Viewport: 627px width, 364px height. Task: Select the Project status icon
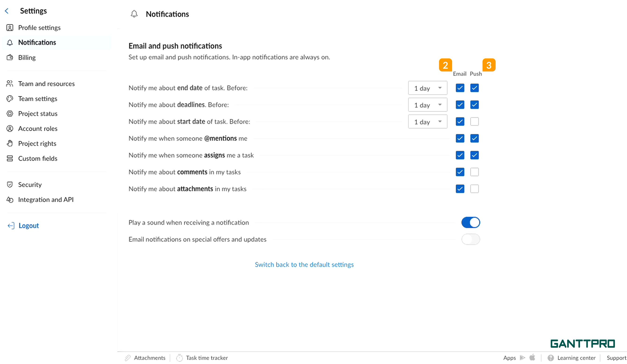(10, 114)
